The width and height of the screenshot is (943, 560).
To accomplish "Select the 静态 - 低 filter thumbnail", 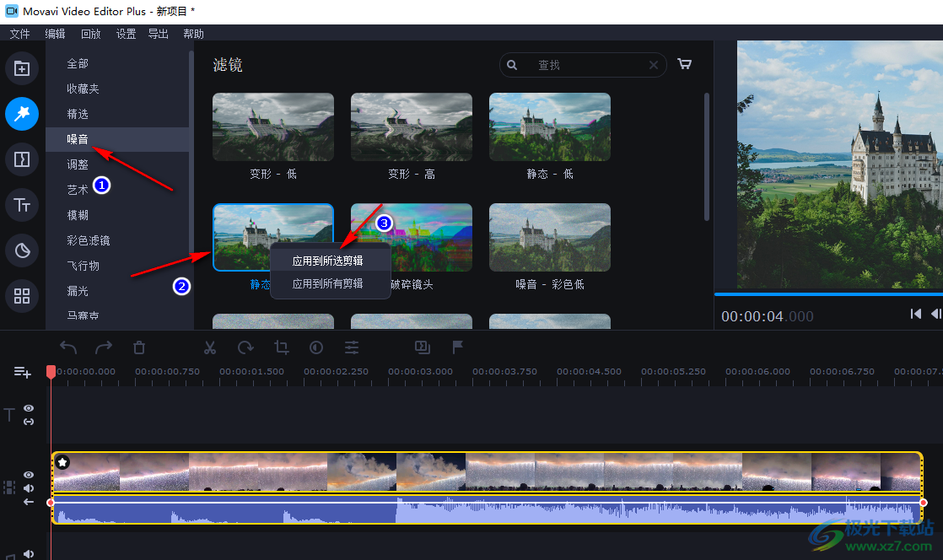I will pyautogui.click(x=550, y=127).
